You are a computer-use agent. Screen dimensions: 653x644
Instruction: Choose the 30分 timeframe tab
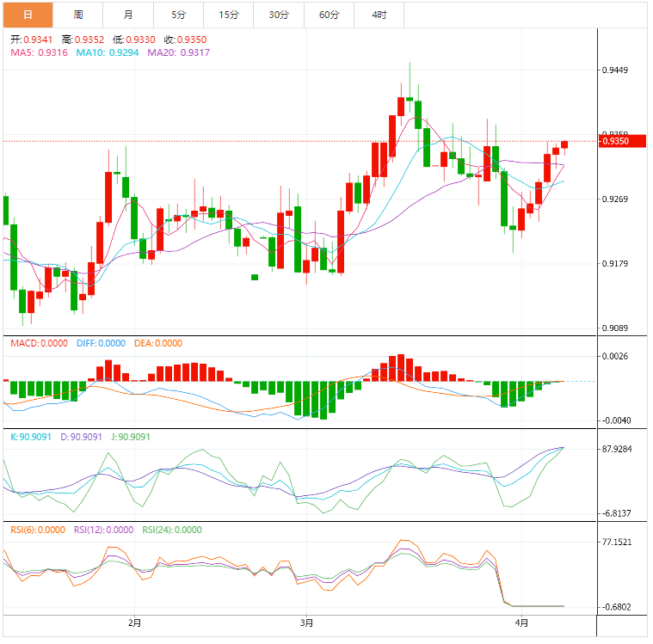tap(279, 15)
